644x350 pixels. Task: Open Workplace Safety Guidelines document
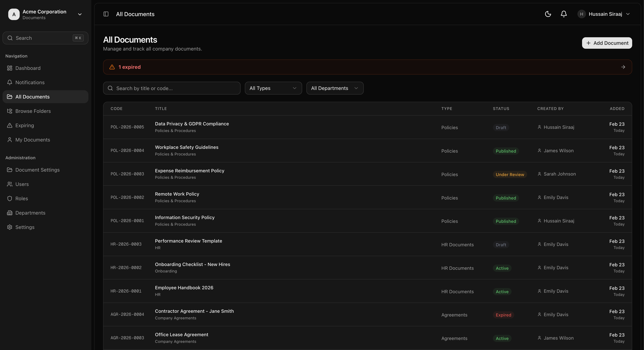(187, 147)
